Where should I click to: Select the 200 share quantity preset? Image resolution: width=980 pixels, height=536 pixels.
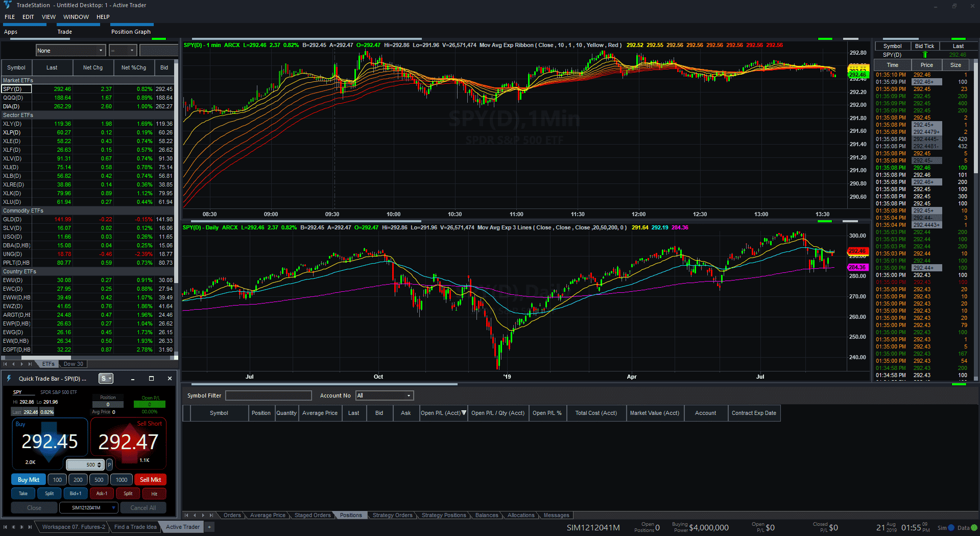[78, 480]
